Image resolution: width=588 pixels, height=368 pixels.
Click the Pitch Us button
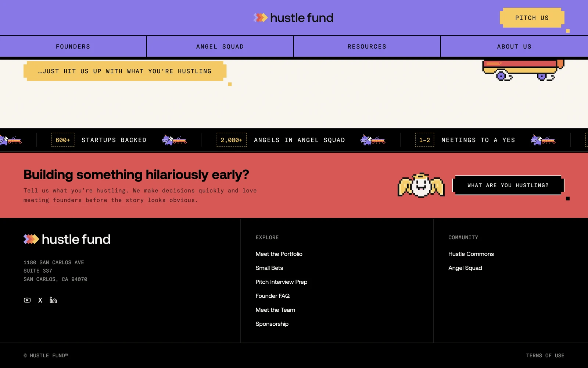pyautogui.click(x=532, y=18)
